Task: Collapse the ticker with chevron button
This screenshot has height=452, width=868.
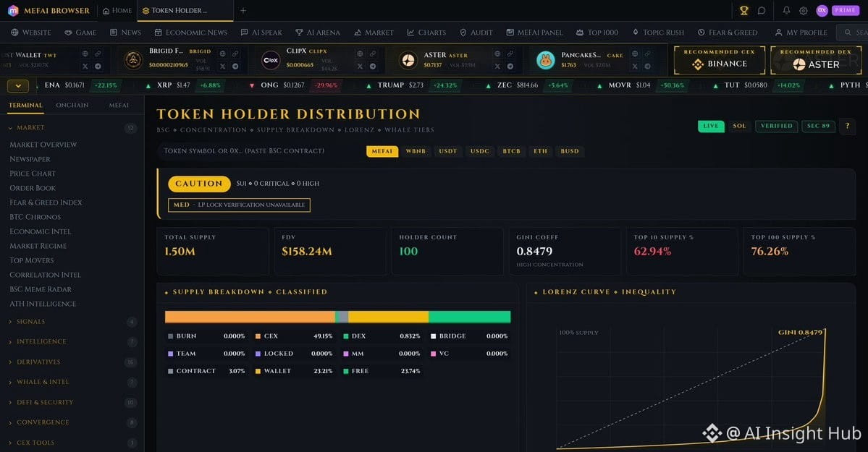Action: coord(17,86)
